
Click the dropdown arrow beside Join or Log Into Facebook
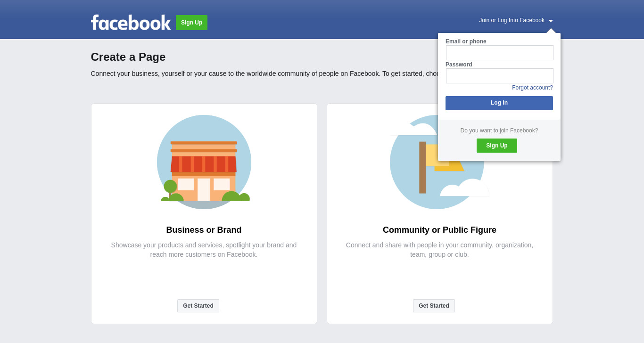[x=551, y=21]
